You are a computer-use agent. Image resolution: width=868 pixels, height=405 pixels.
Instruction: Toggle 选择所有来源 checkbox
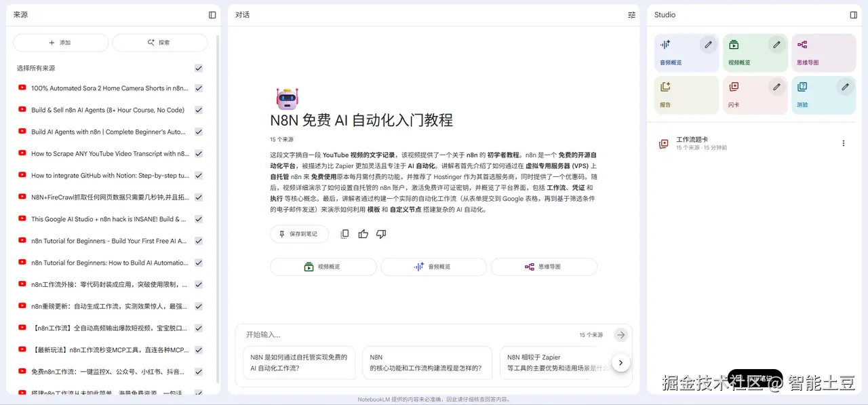(199, 69)
